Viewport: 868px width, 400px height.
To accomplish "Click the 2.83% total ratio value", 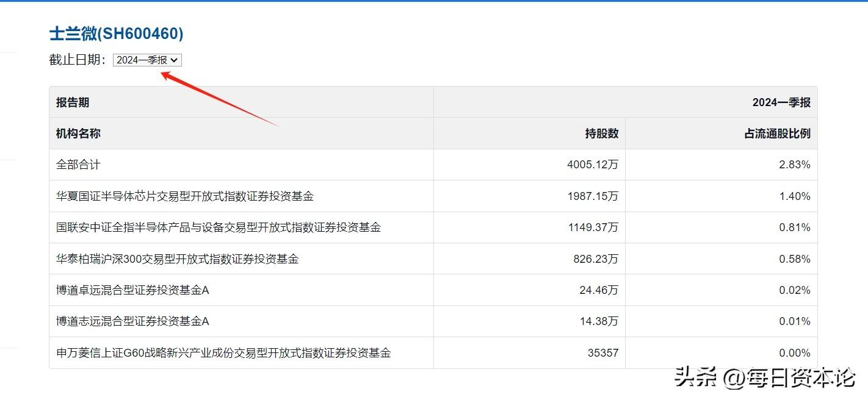I will click(795, 165).
